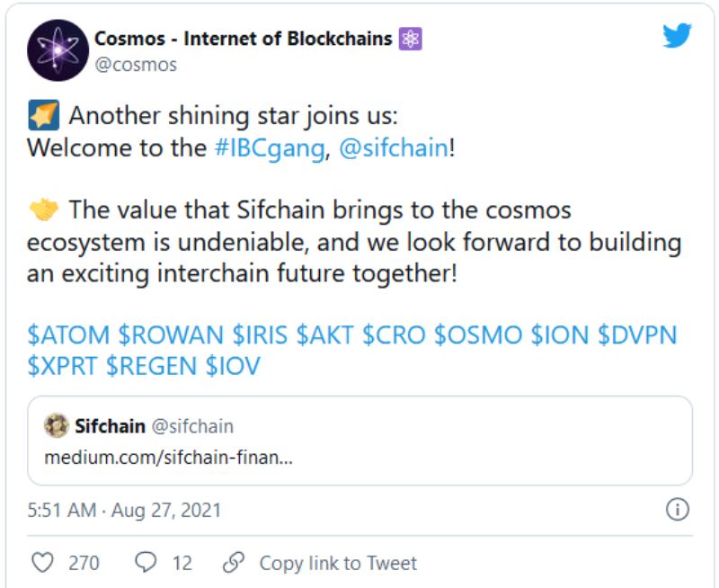
Task: Click the chain-link icon beside Copy link
Action: point(235,563)
